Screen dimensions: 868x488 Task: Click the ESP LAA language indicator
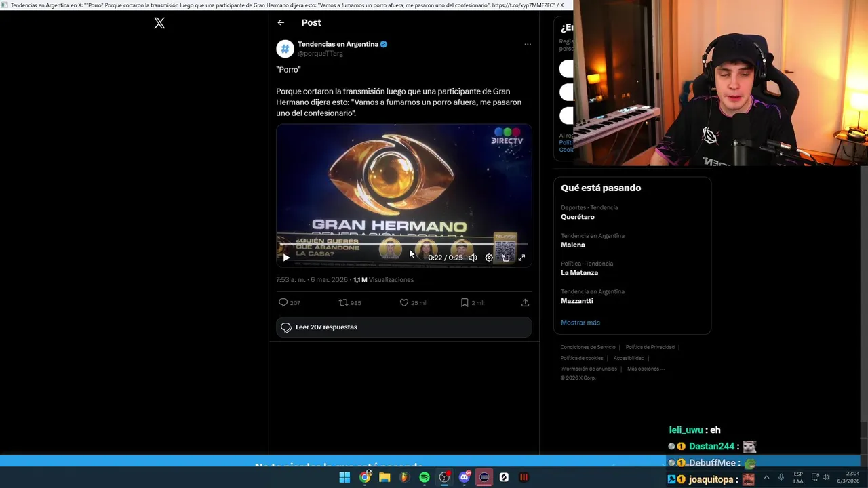pos(798,477)
